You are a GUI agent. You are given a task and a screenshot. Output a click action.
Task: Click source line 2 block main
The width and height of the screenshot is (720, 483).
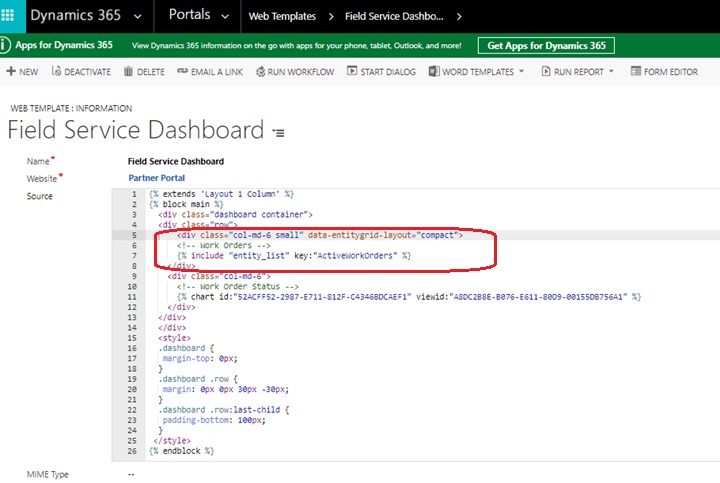[x=186, y=204]
